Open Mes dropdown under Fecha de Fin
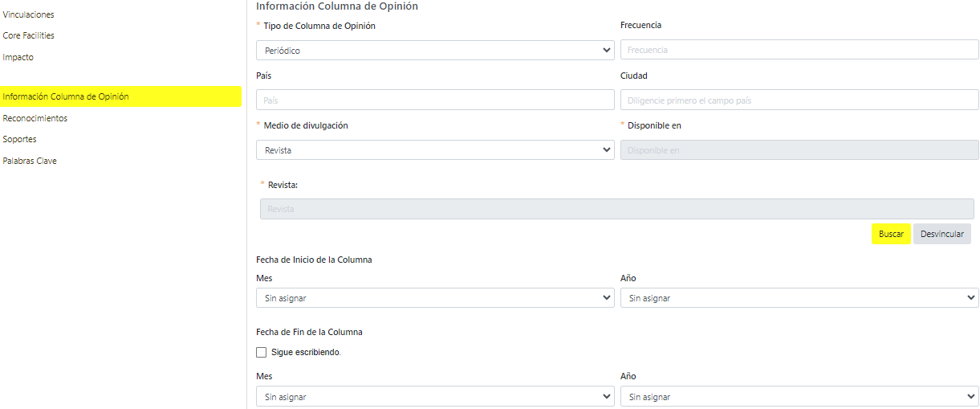 [435, 396]
